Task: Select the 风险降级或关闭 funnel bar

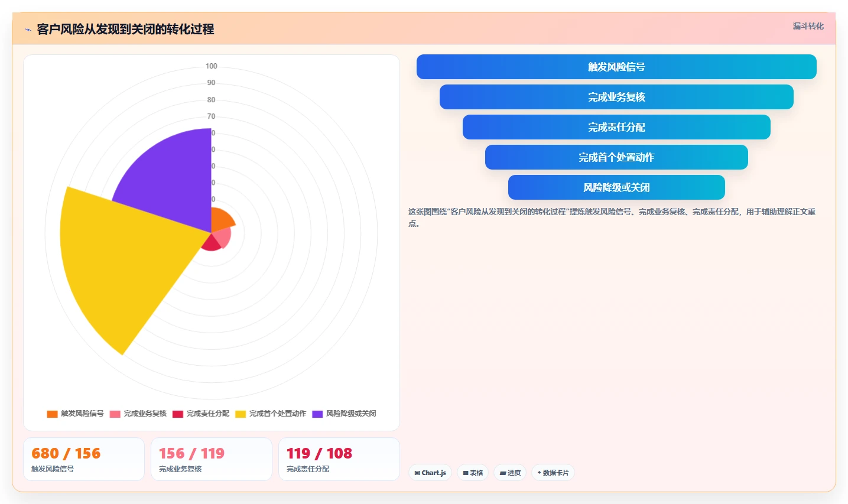Action: click(x=616, y=187)
